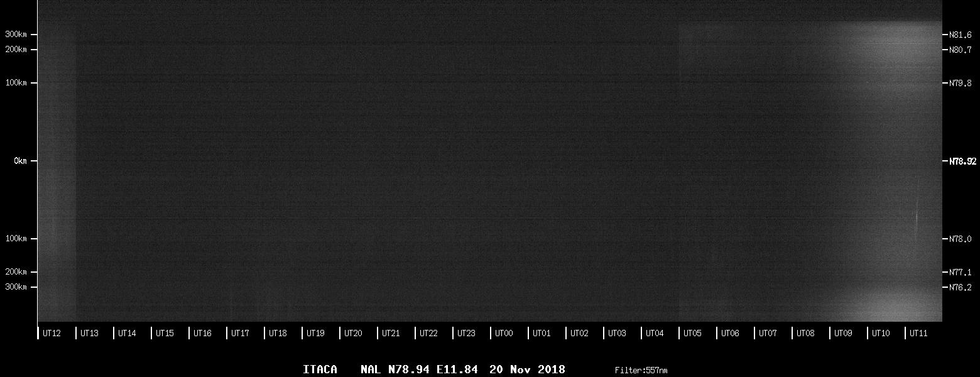Select the UT11 time axis label
The width and height of the screenshot is (980, 377).
click(x=918, y=334)
